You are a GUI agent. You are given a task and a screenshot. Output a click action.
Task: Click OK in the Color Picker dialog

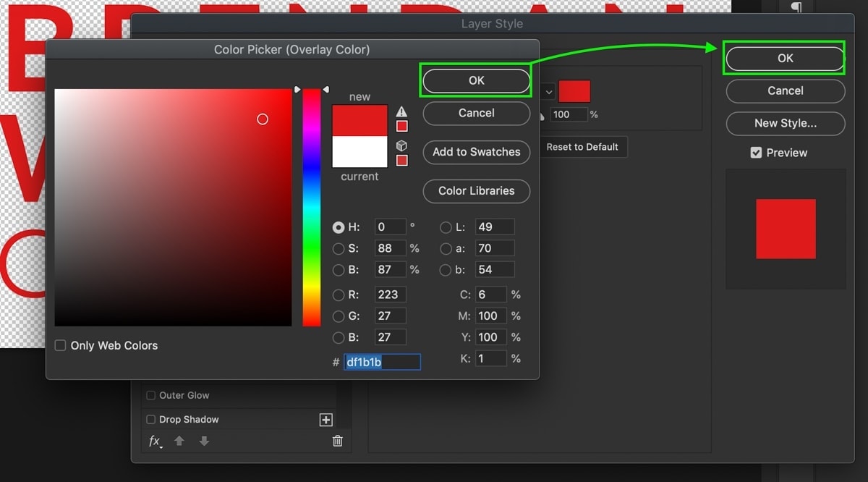[477, 80]
